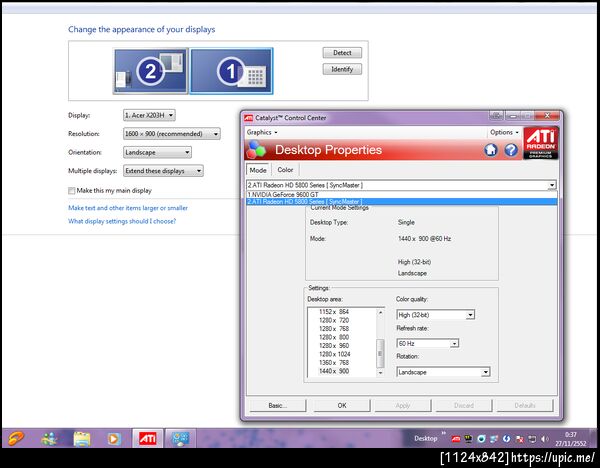This screenshot has height=468, width=600.
Task: Click the Catalyst Control Center title bar icon
Action: pyautogui.click(x=248, y=117)
